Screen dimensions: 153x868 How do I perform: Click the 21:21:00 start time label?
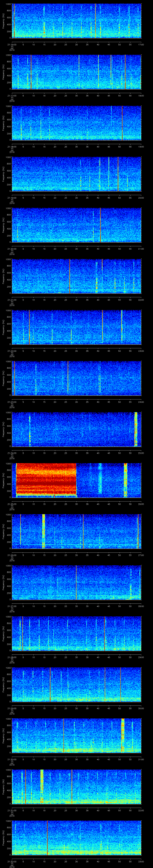pyautogui.click(x=12, y=300)
